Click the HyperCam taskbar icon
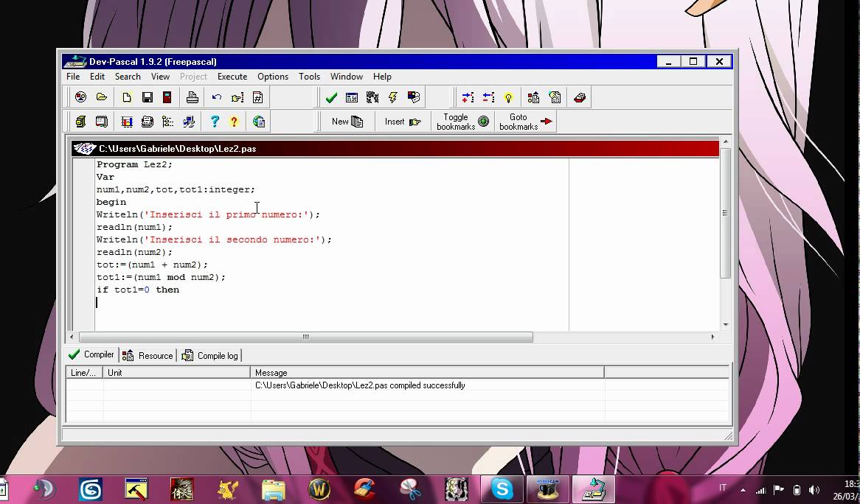The height and width of the screenshot is (504, 860). 547,489
